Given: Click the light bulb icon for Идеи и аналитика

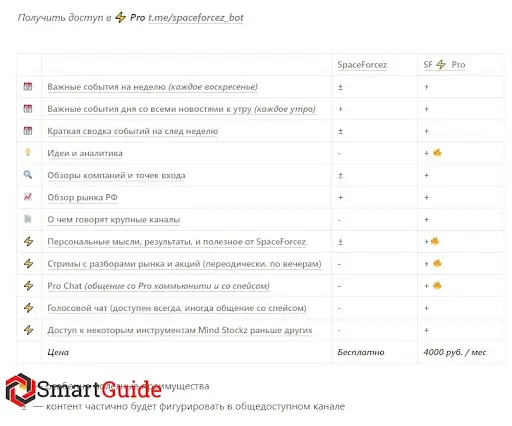Looking at the screenshot, I should click(x=28, y=152).
